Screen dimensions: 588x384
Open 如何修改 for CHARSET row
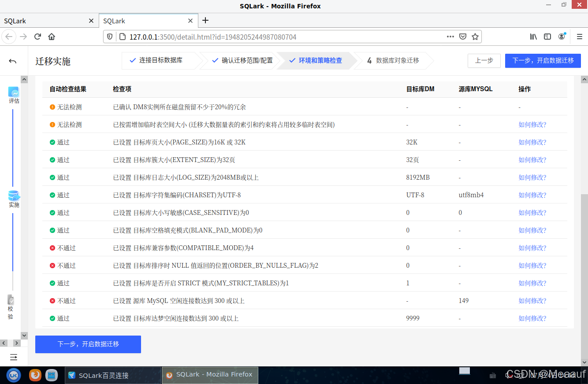[x=532, y=195]
